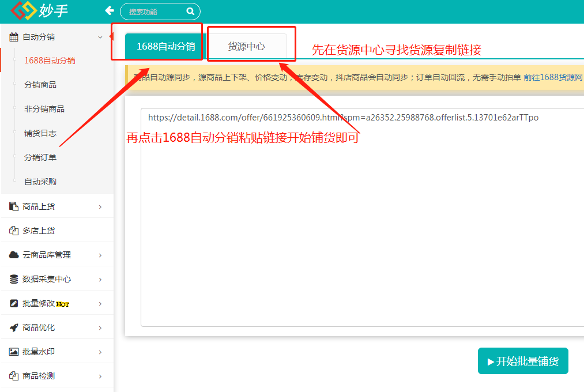Viewport: 584px width, 392px height.
Task: Open 铺货日志 in the sidebar
Action: pyautogui.click(x=40, y=133)
